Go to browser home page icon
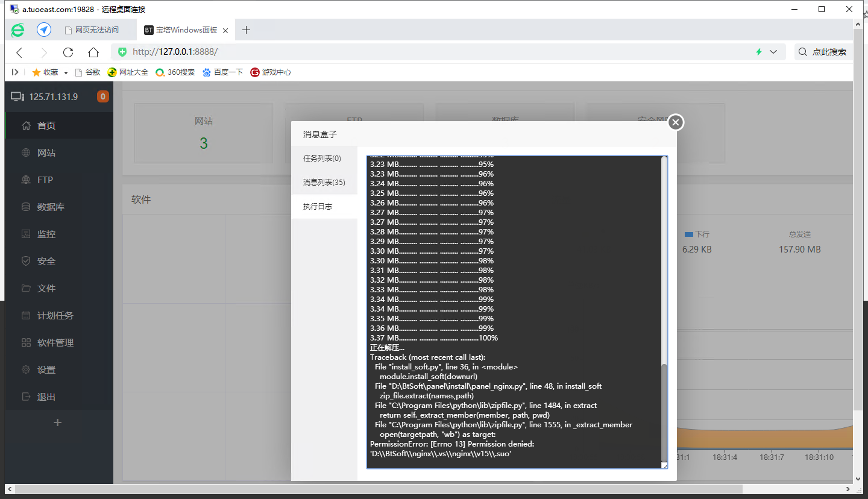Screen dimensions: 868x499 93,52
